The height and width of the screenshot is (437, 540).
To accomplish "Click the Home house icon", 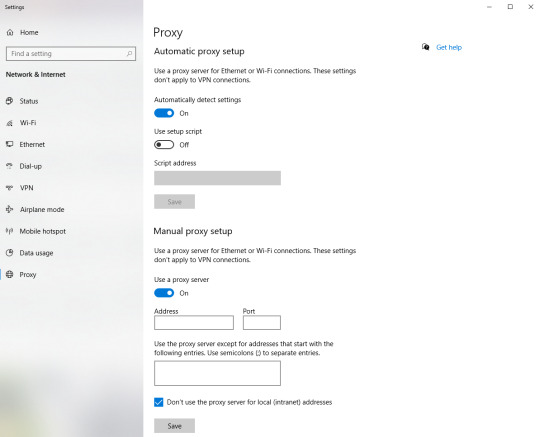I will click(10, 32).
